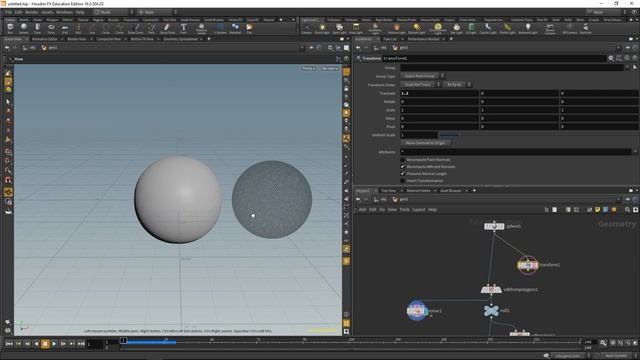The height and width of the screenshot is (360, 640).
Task: Click the stop playback button
Action: click(x=45, y=344)
